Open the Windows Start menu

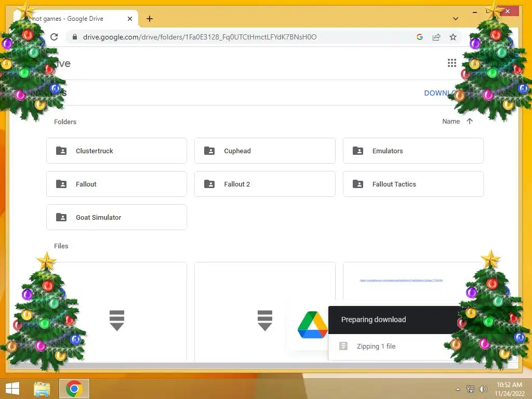(12, 389)
